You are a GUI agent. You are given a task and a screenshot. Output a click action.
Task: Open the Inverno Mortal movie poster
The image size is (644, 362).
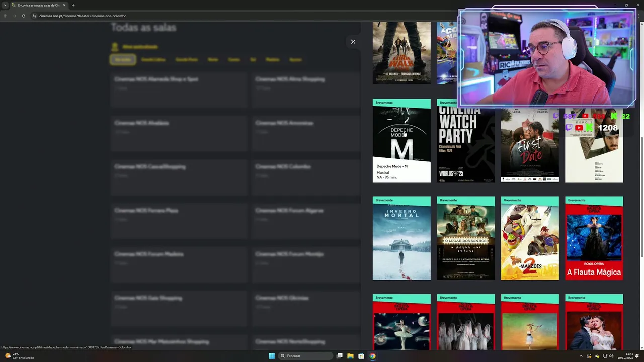click(x=401, y=238)
